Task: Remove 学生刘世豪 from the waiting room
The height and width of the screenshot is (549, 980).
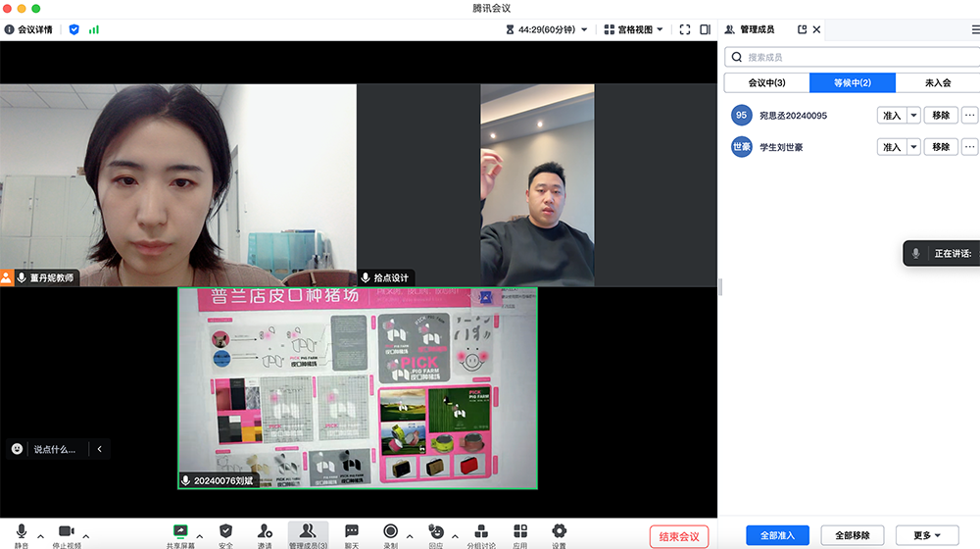Action: click(941, 147)
